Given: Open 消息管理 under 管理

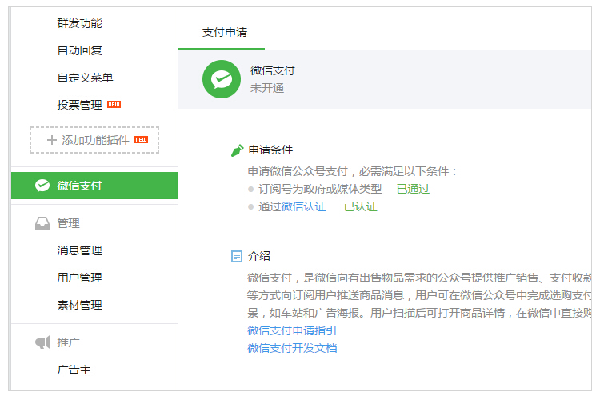Looking at the screenshot, I should point(80,250).
